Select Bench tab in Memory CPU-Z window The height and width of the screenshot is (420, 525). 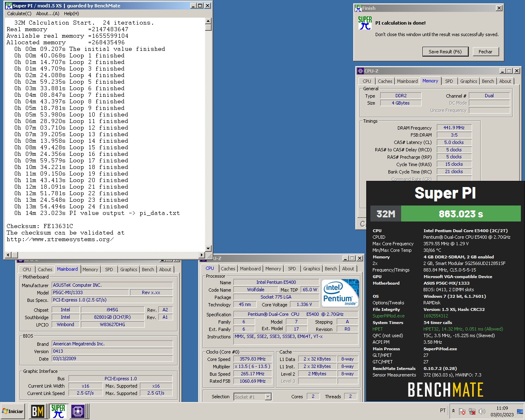(488, 81)
